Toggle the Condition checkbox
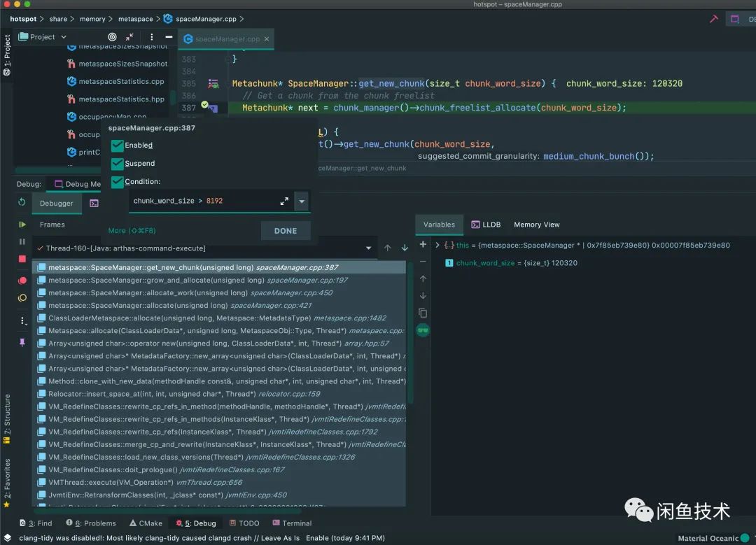Image resolution: width=756 pixels, height=545 pixels. (118, 182)
